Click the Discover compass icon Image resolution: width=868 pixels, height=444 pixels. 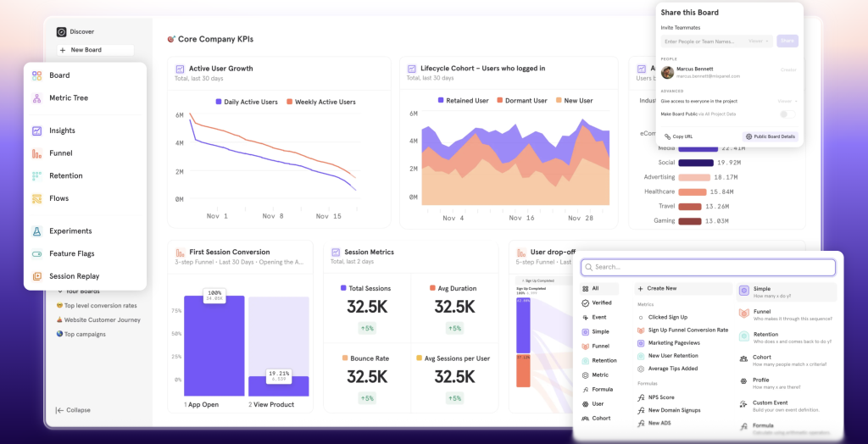point(61,32)
